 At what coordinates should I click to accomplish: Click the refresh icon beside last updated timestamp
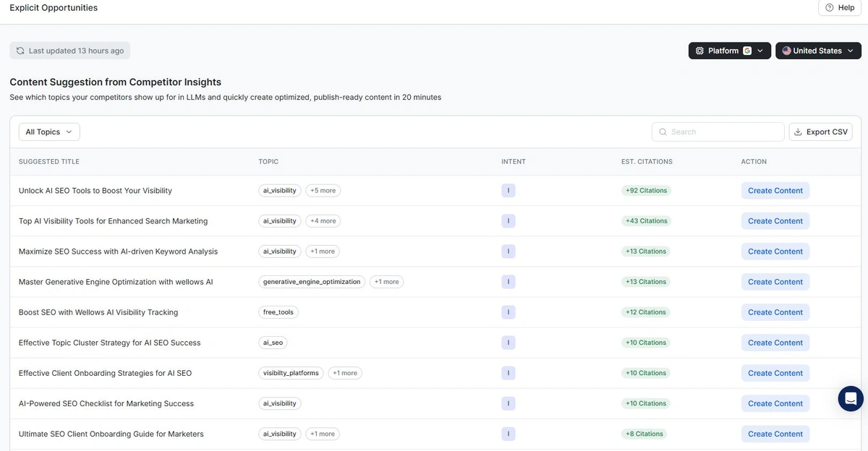(20, 50)
